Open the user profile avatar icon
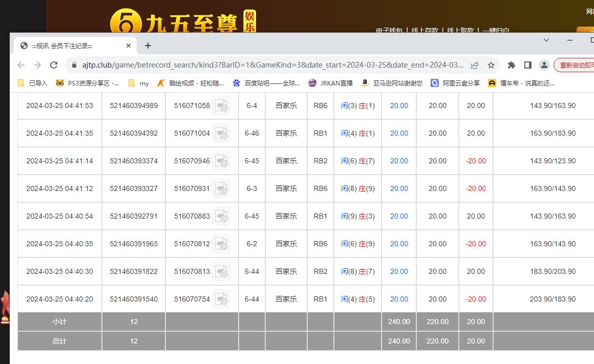 (544, 65)
